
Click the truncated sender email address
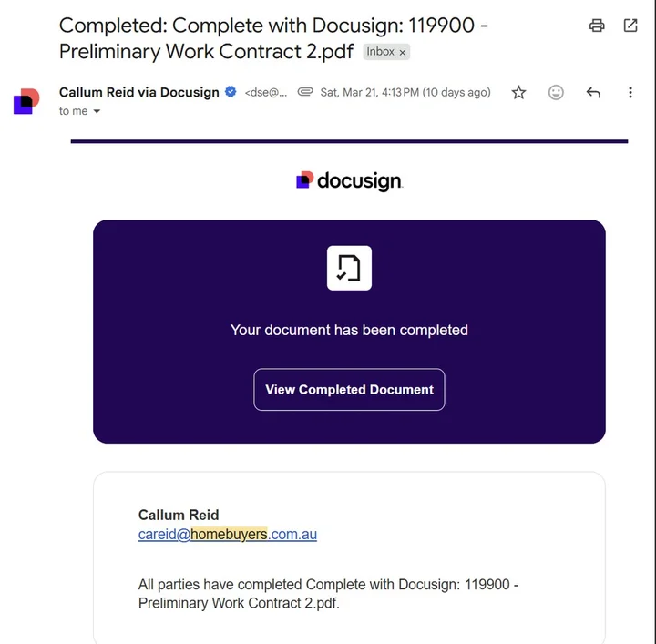point(266,92)
